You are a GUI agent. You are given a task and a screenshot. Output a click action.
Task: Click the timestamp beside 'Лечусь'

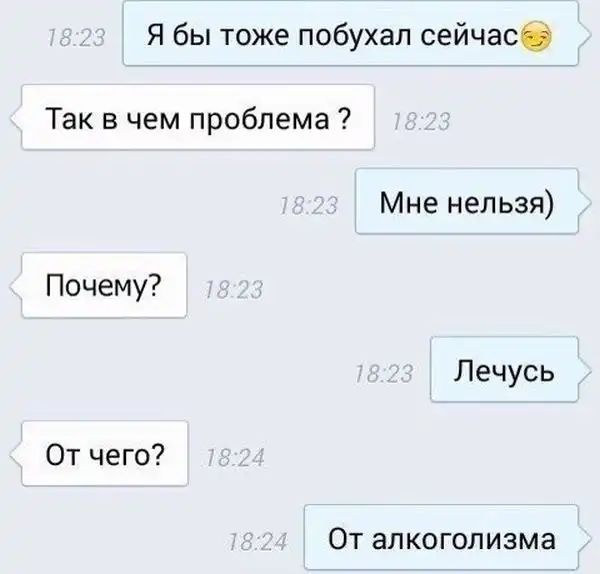[x=384, y=374]
